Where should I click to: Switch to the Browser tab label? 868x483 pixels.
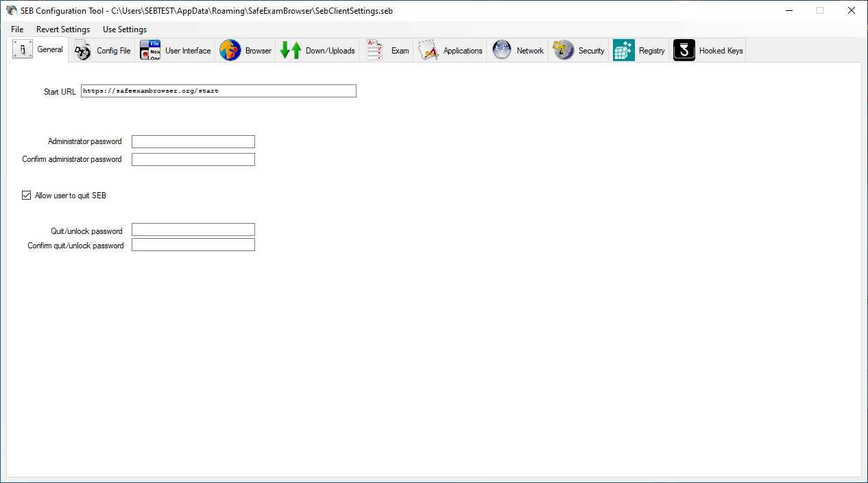point(258,51)
